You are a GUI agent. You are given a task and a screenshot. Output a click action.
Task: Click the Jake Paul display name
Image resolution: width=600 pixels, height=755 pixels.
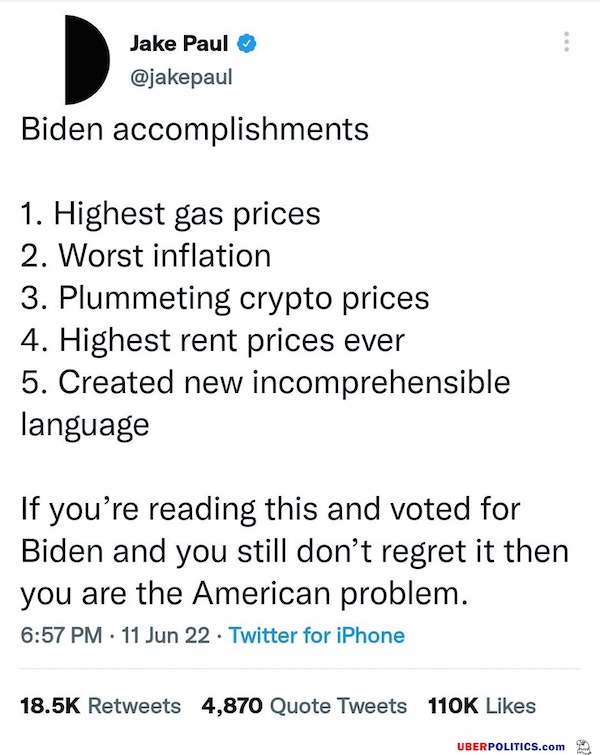click(177, 42)
